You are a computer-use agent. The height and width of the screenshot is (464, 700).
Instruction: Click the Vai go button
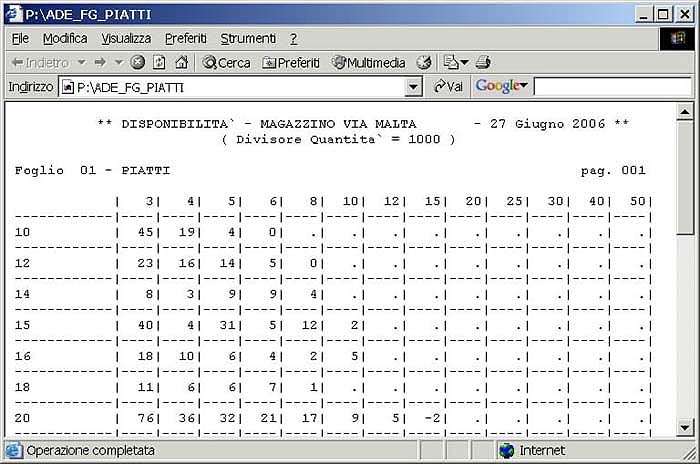click(x=448, y=87)
